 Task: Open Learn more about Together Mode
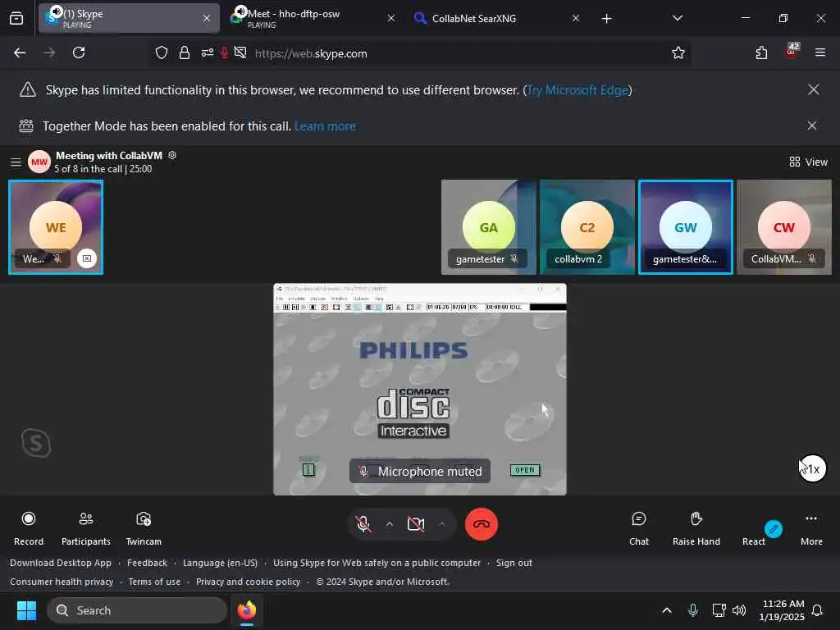point(325,126)
